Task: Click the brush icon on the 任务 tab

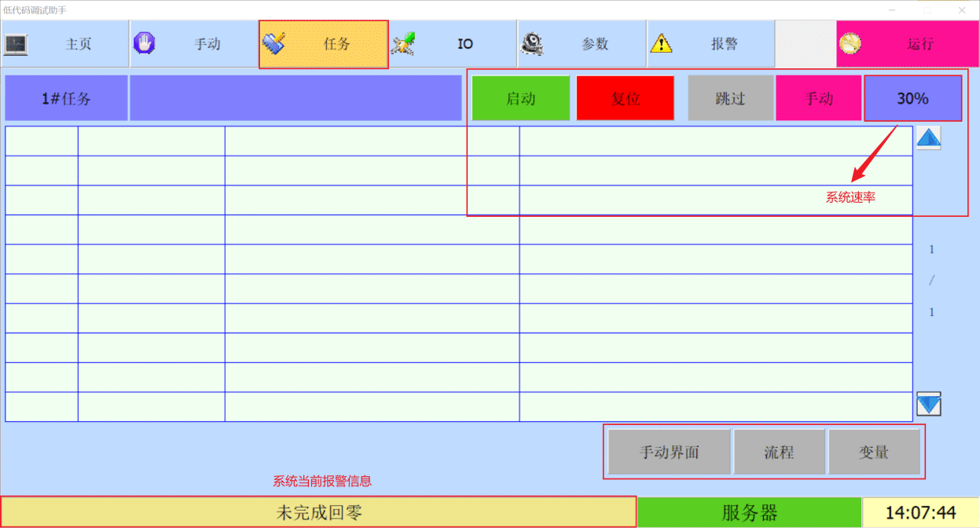Action: coord(273,44)
